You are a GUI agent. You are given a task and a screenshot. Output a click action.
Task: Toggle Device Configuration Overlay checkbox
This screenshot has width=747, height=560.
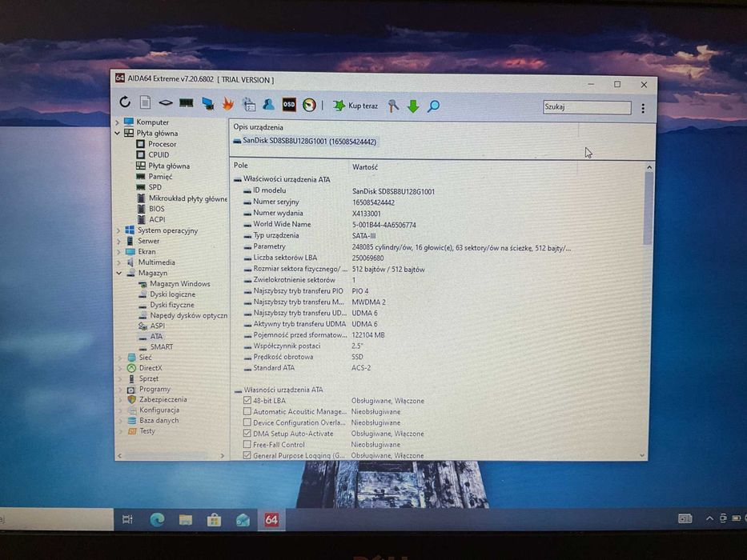(x=247, y=422)
